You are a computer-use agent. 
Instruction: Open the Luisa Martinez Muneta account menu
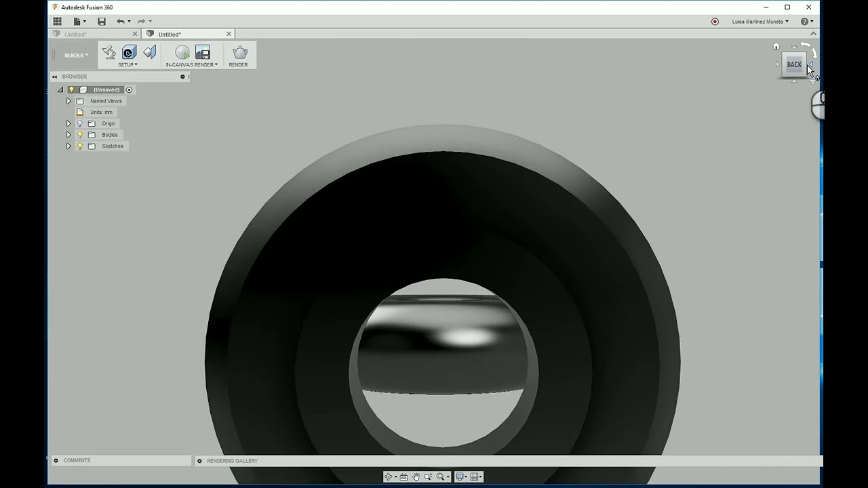(760, 22)
